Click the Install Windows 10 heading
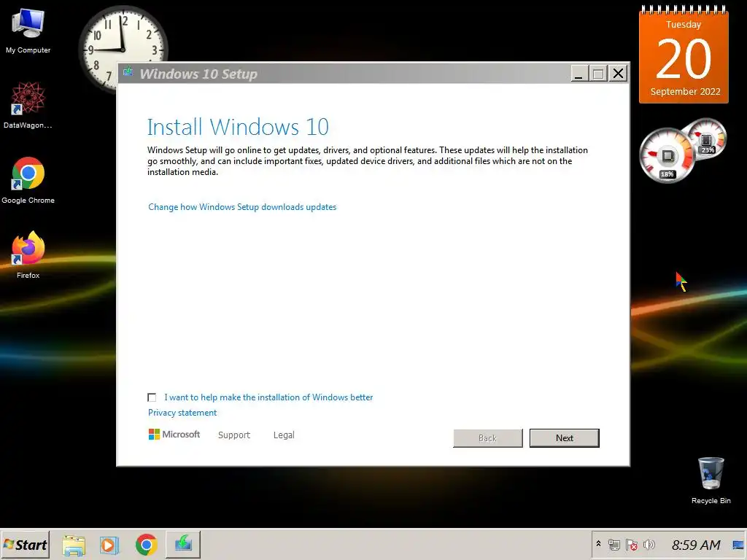The width and height of the screenshot is (747, 560). (238, 127)
